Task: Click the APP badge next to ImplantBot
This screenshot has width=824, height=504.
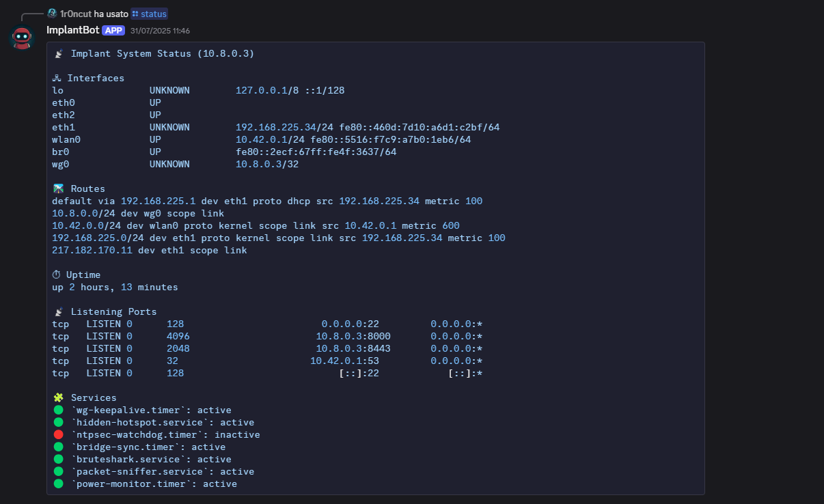Action: click(x=113, y=30)
